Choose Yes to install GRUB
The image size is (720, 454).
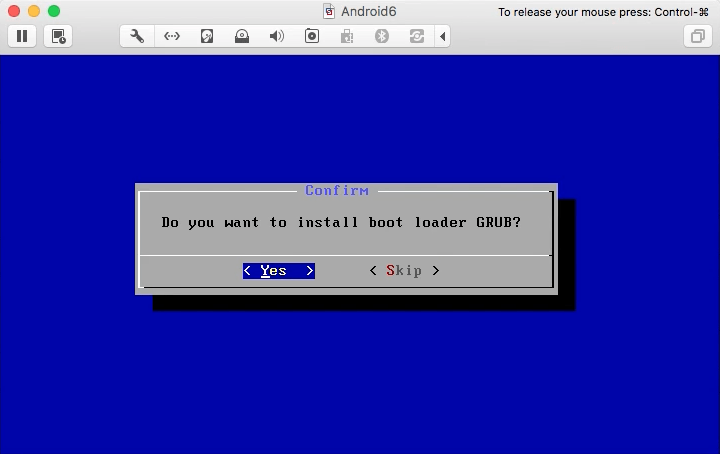coord(279,271)
